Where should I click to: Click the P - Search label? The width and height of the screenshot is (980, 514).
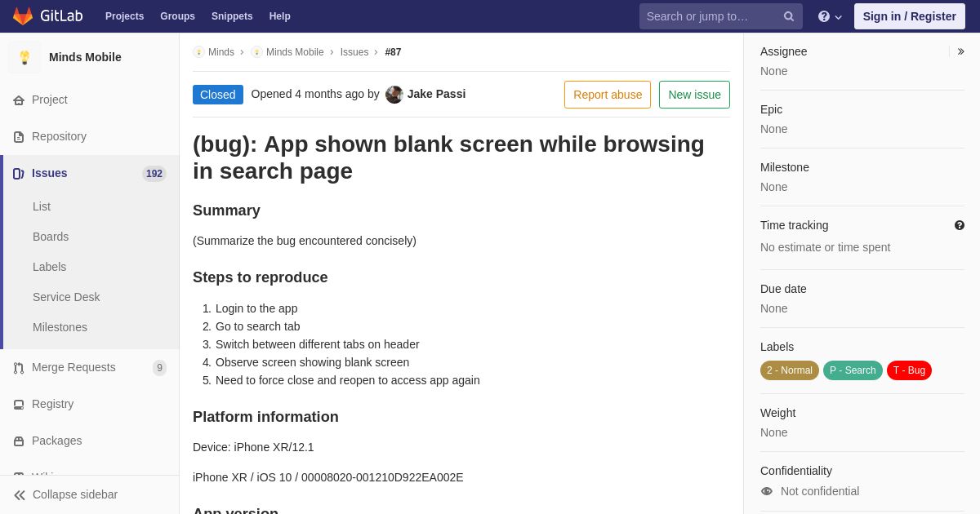[853, 370]
